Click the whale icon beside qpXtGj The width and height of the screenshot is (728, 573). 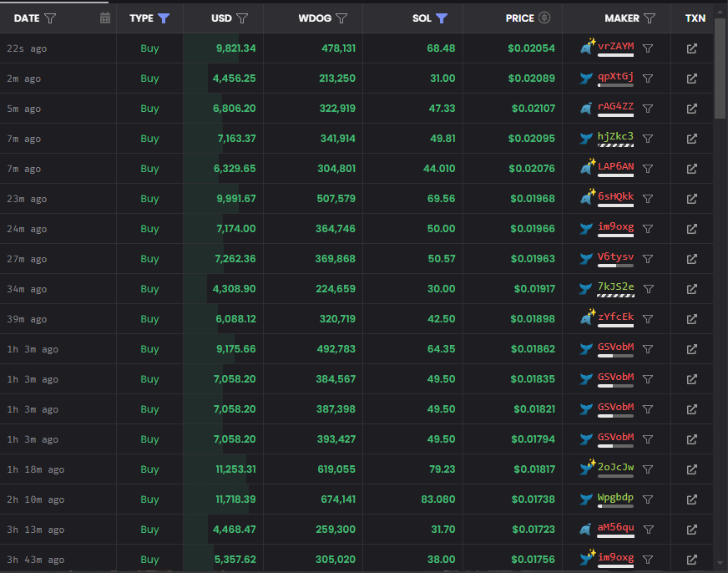coord(586,79)
